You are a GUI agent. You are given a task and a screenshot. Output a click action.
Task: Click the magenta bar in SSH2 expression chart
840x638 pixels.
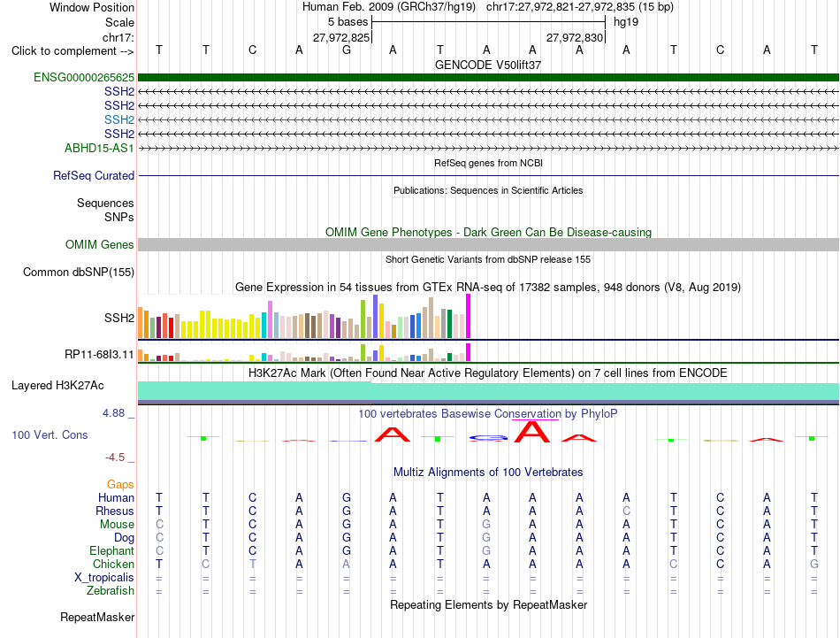click(469, 316)
